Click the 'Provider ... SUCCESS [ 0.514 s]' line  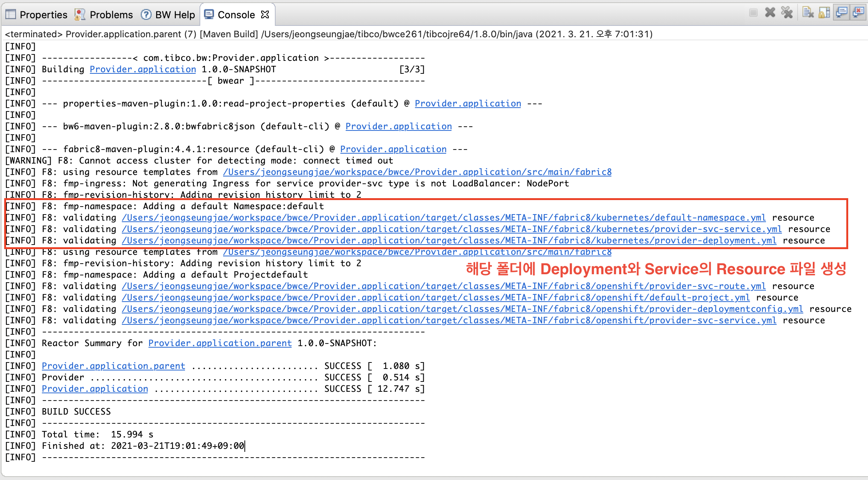tap(215, 377)
